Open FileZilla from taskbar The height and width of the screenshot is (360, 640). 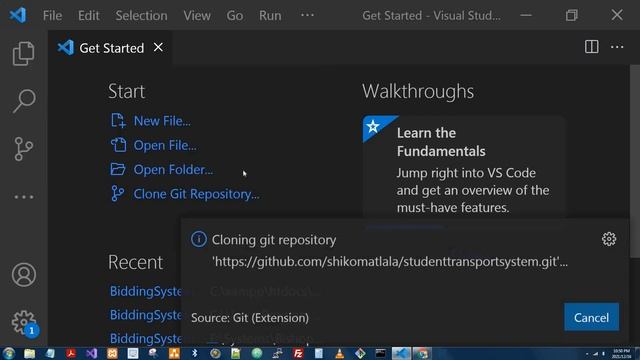coord(298,353)
